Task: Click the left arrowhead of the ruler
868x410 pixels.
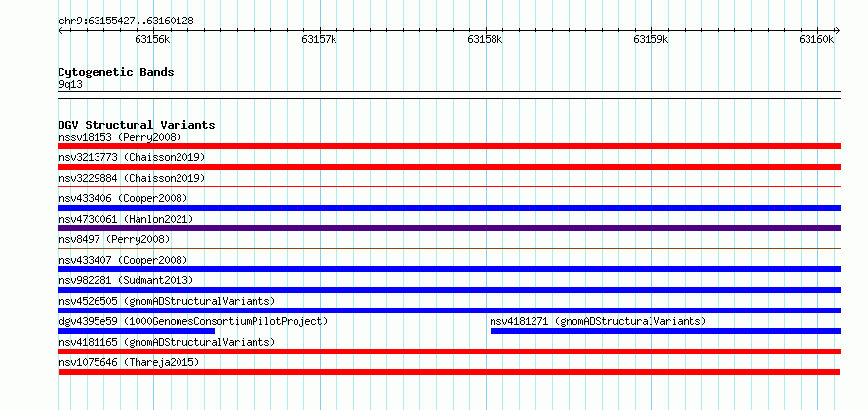Action: pos(60,30)
